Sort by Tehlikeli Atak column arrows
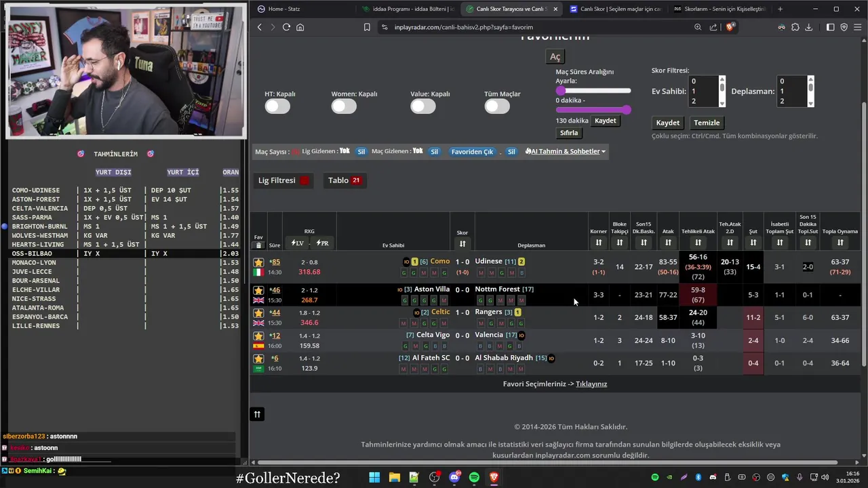This screenshot has width=868, height=488. pos(698,243)
